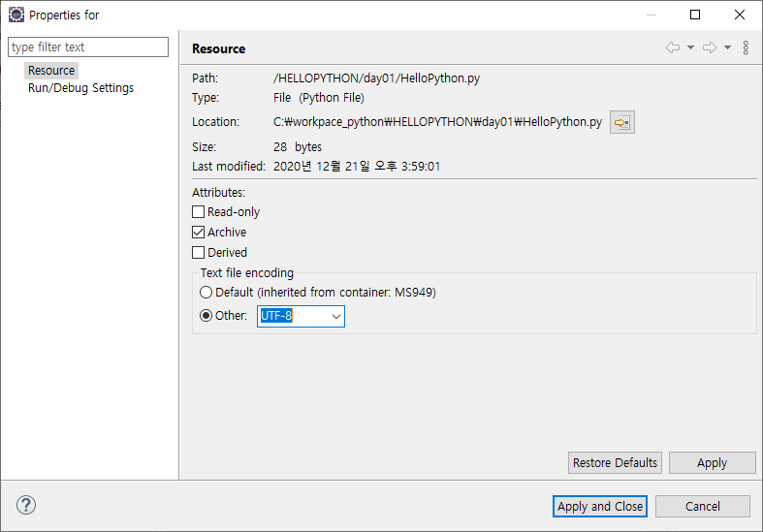Click Apply and Close
The height and width of the screenshot is (532, 763).
(x=600, y=506)
